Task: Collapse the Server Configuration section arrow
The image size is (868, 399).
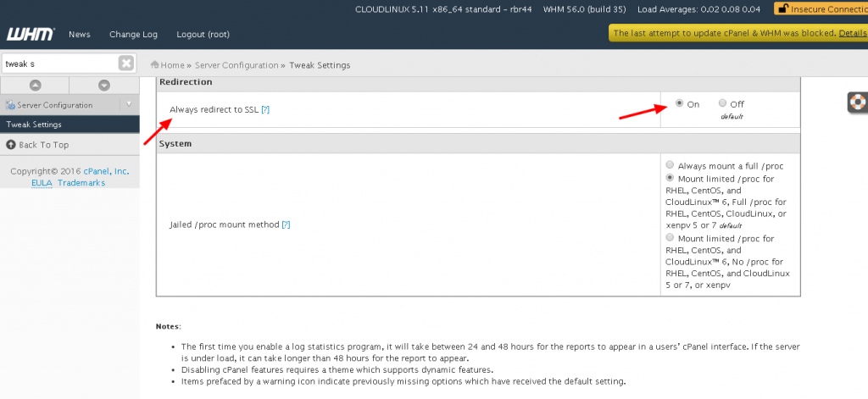Action: coord(129,104)
